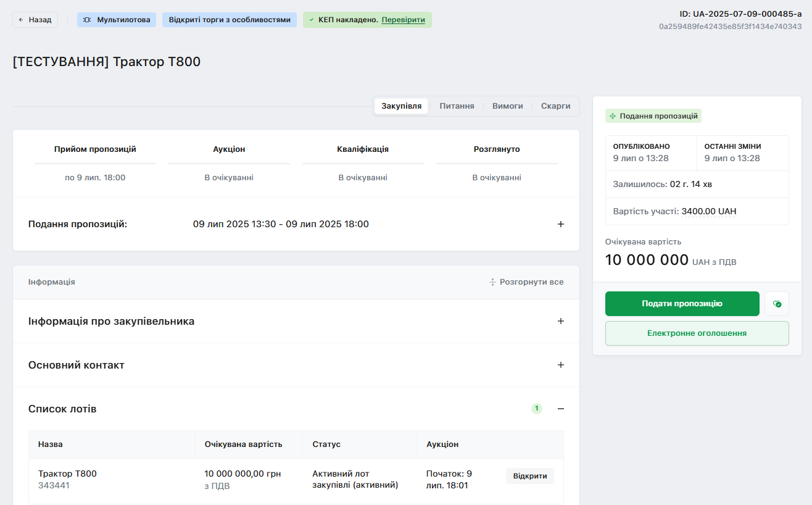The height and width of the screenshot is (505, 812).
Task: Open the Трактор Т800 lot with Відкрити
Action: [x=529, y=476]
